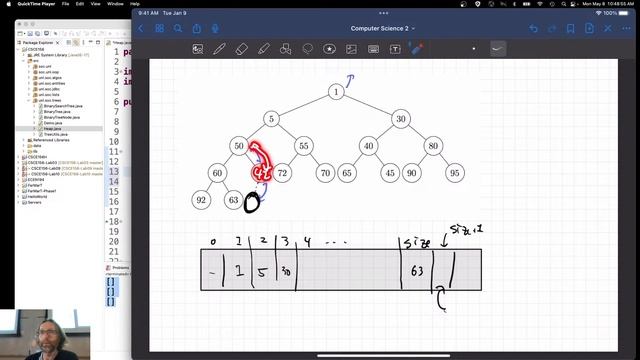Screen dimensions: 640x360
Task: Expand the Referenced Libraries node
Action: [x=24, y=140]
